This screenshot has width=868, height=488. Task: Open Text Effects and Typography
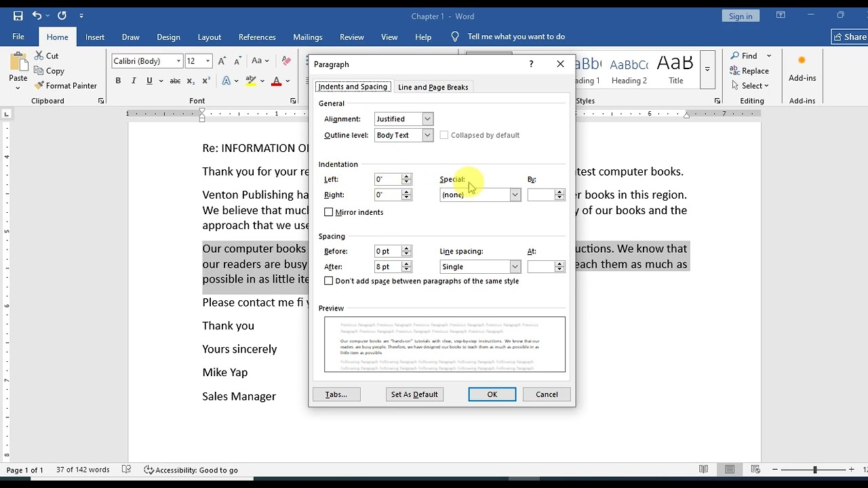click(x=226, y=81)
